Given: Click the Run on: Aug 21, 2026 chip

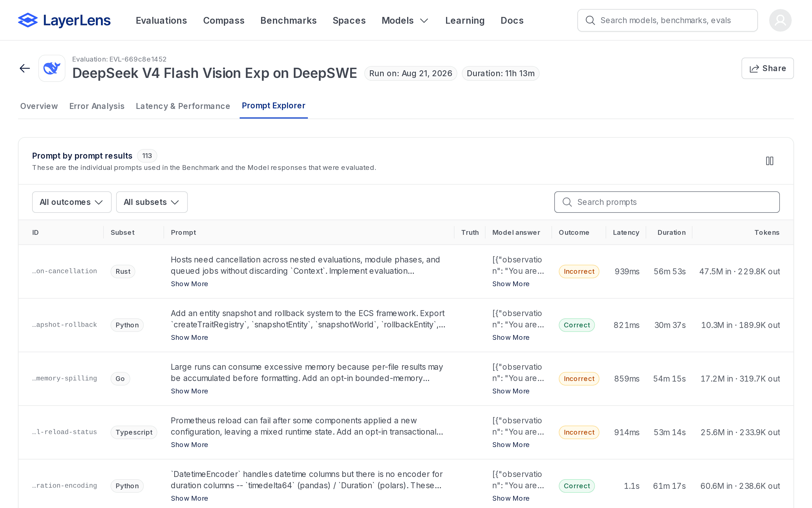Looking at the screenshot, I should 411,74.
